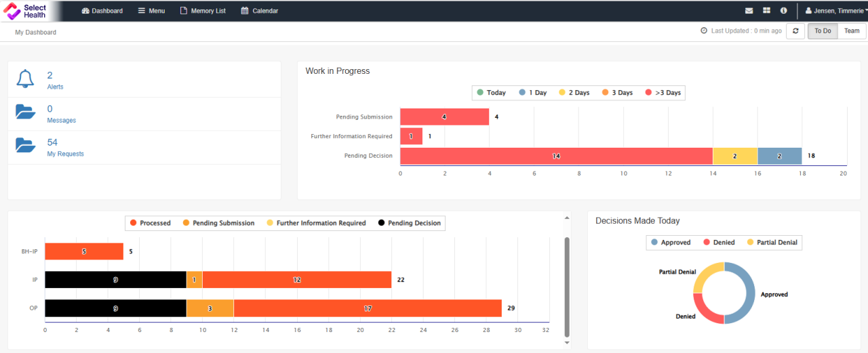Open the Memory List menu item
This screenshot has height=353, width=868.
(203, 11)
